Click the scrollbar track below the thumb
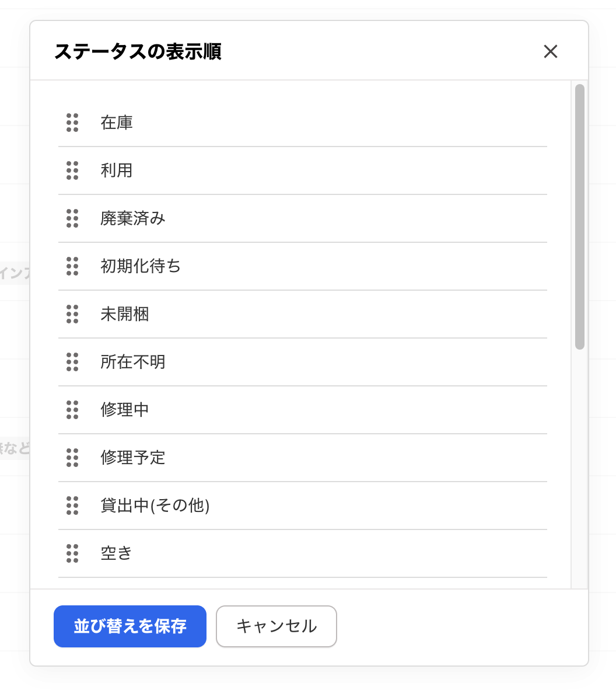This screenshot has width=616, height=690. coord(579,467)
